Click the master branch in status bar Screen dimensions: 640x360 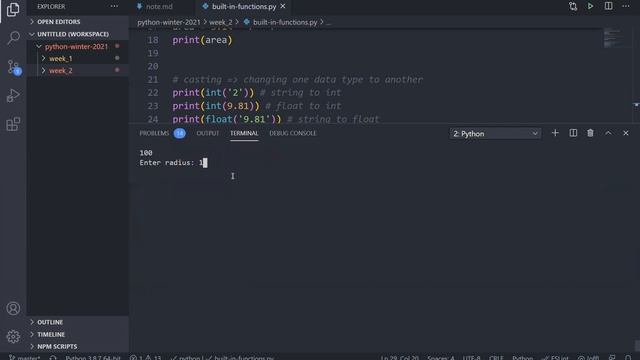point(24,358)
